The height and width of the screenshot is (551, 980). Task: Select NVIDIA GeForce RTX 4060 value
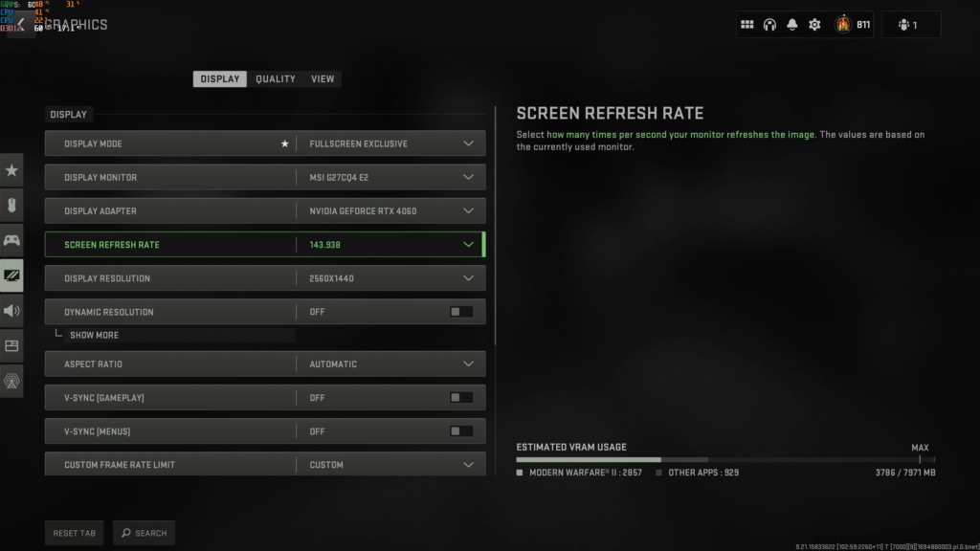click(363, 211)
